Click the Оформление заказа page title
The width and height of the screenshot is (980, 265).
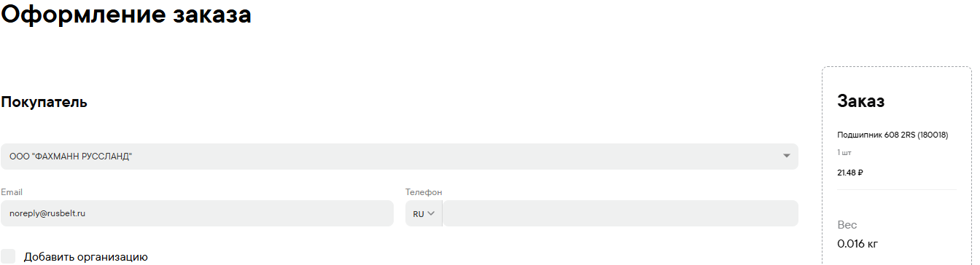126,14
